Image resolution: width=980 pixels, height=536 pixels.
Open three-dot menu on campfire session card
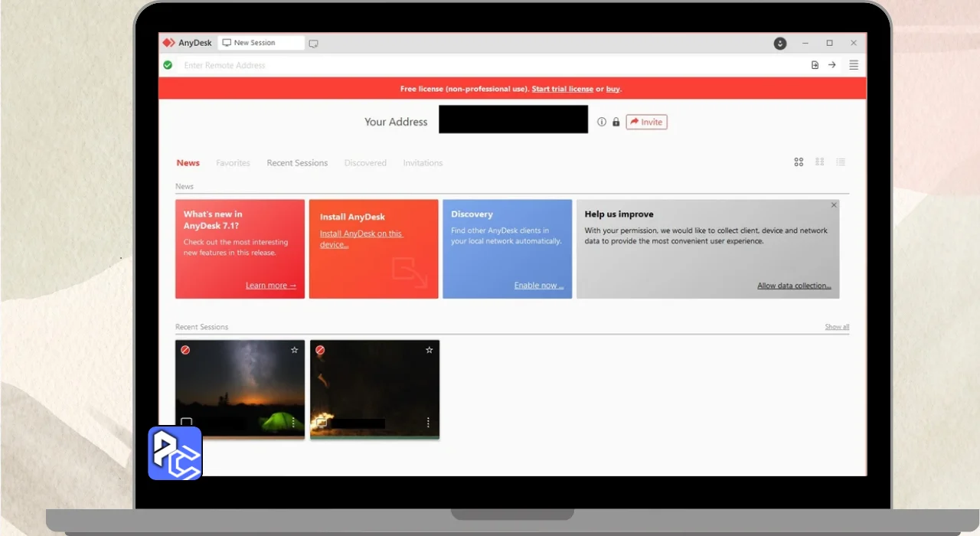point(428,423)
